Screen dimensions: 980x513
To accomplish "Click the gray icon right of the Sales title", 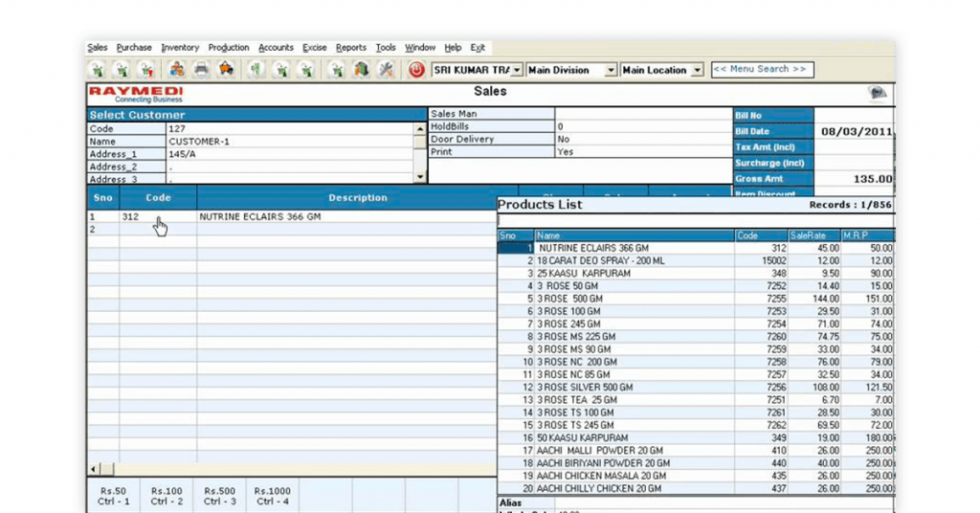I will click(878, 93).
